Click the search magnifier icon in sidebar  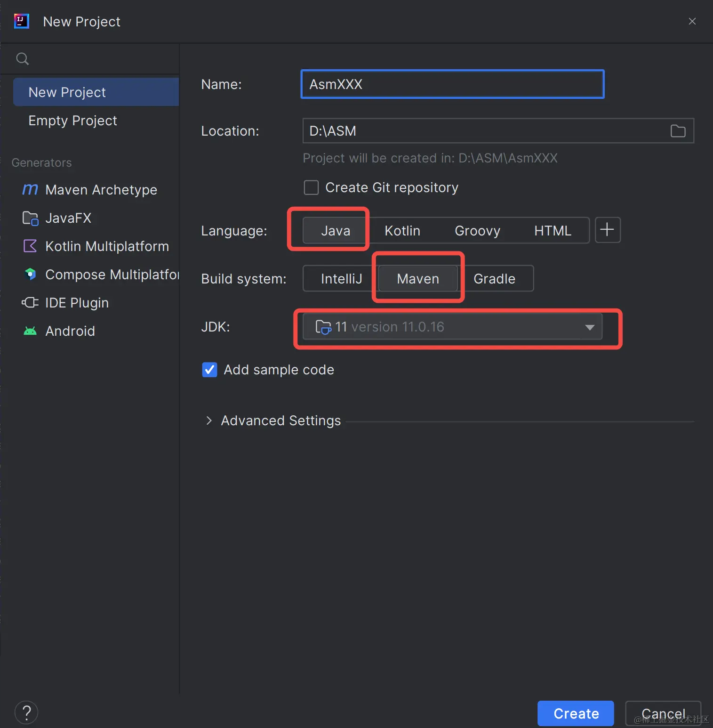[x=22, y=59]
